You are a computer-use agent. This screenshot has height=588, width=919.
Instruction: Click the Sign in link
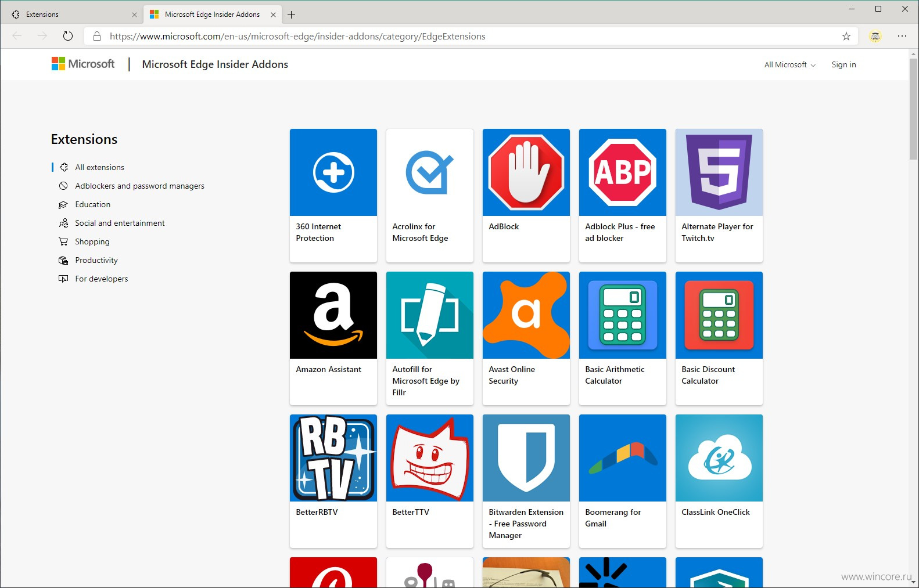843,64
